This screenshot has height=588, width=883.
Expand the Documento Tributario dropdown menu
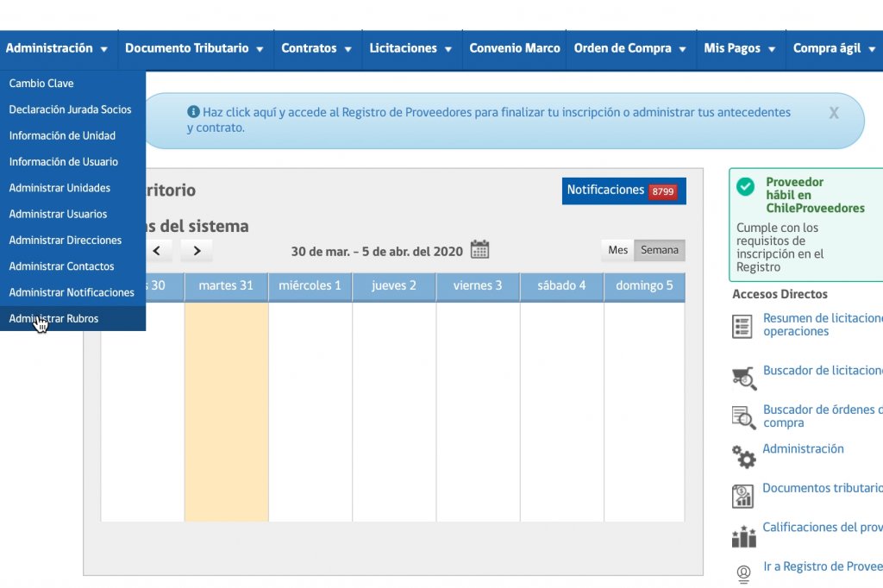pyautogui.click(x=194, y=48)
